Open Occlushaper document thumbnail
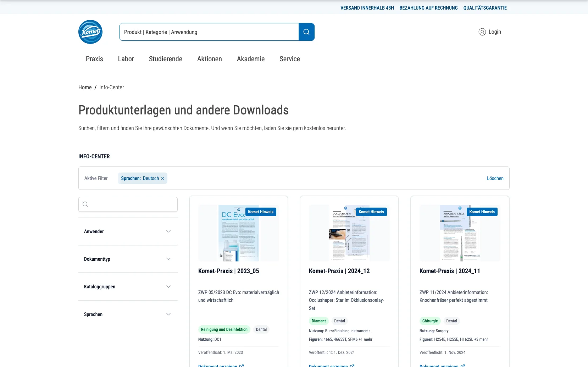 coord(349,233)
